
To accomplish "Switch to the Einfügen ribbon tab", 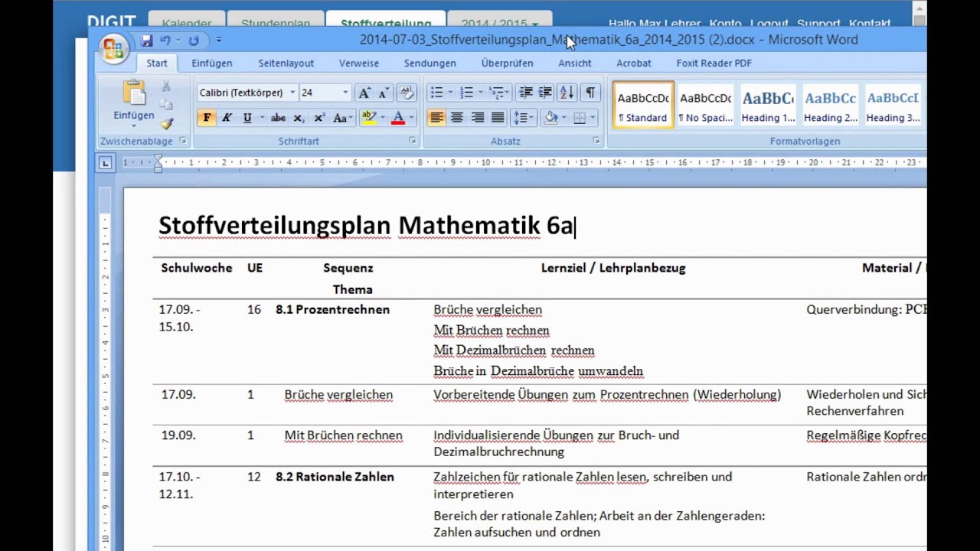I will [212, 63].
